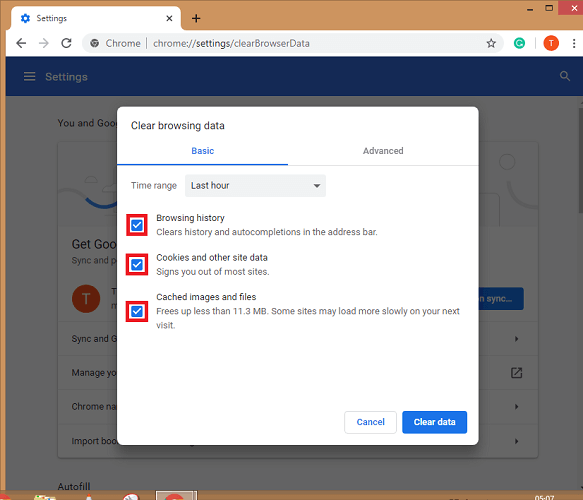
Task: Open the Settings hamburger menu
Action: [29, 77]
